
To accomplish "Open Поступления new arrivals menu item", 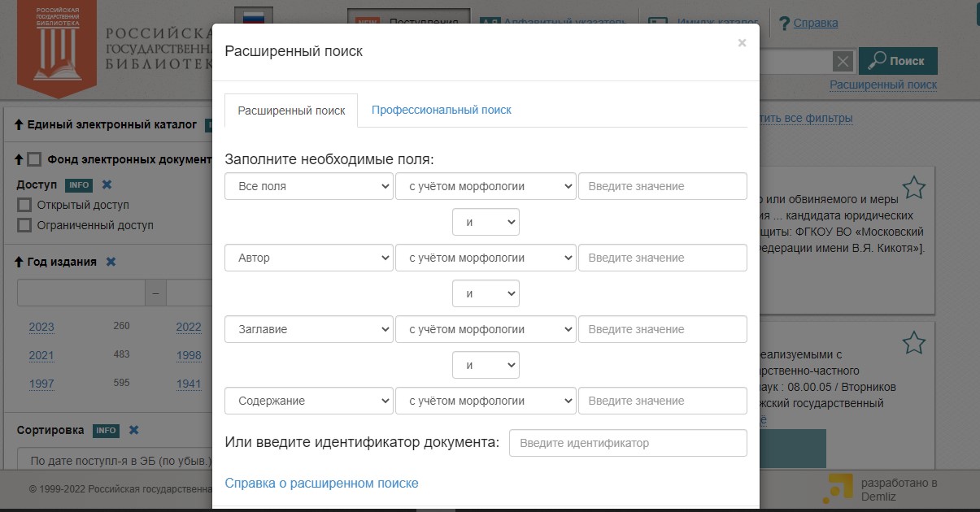I will [408, 23].
